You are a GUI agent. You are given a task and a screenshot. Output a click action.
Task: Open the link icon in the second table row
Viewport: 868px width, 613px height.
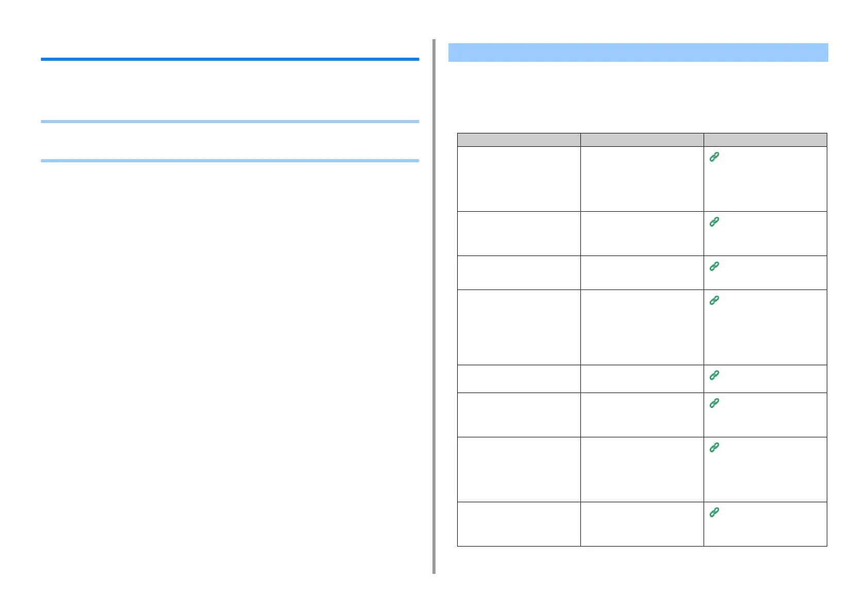tap(714, 222)
